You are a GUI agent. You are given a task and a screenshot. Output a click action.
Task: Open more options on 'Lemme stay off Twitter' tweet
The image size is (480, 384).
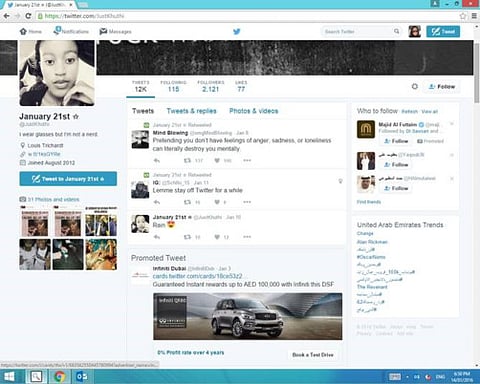click(x=247, y=202)
